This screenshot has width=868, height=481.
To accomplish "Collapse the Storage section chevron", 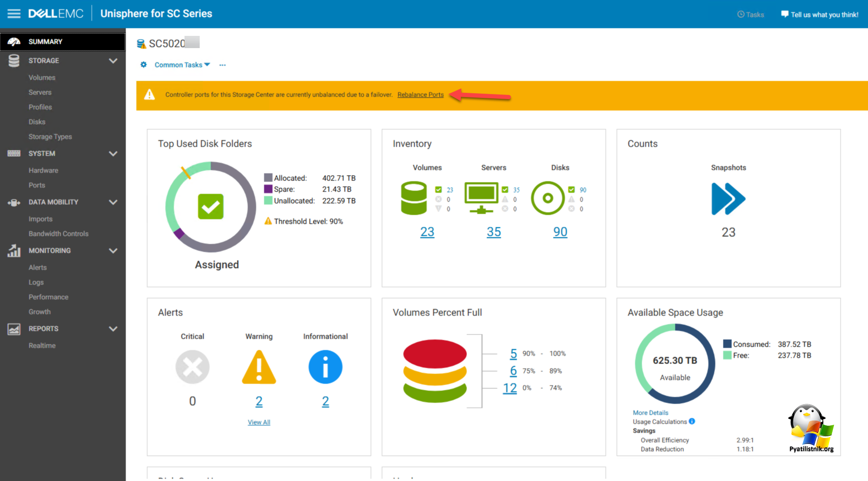I will (x=113, y=61).
